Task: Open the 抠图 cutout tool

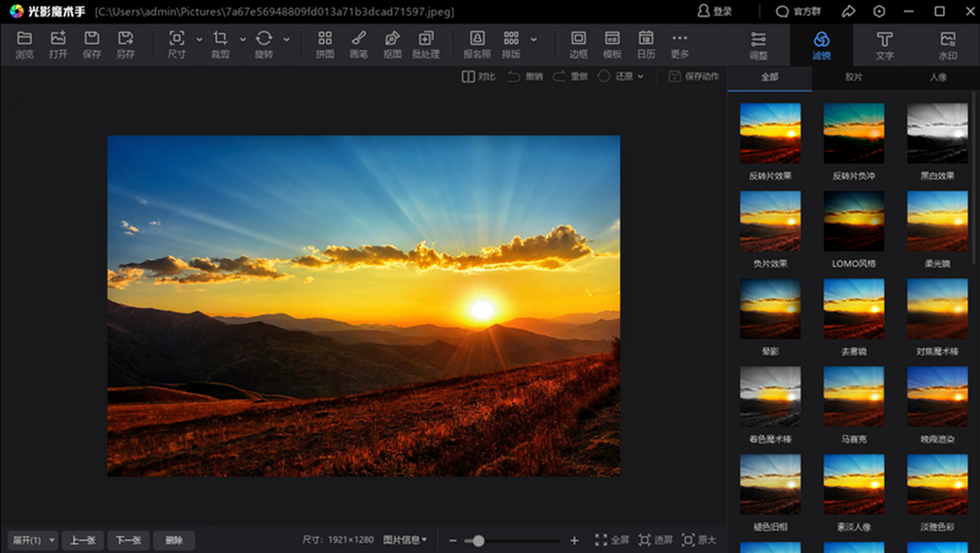Action: point(392,43)
